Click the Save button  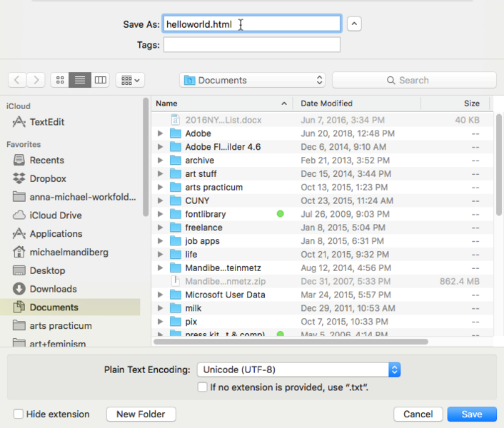[x=471, y=414]
